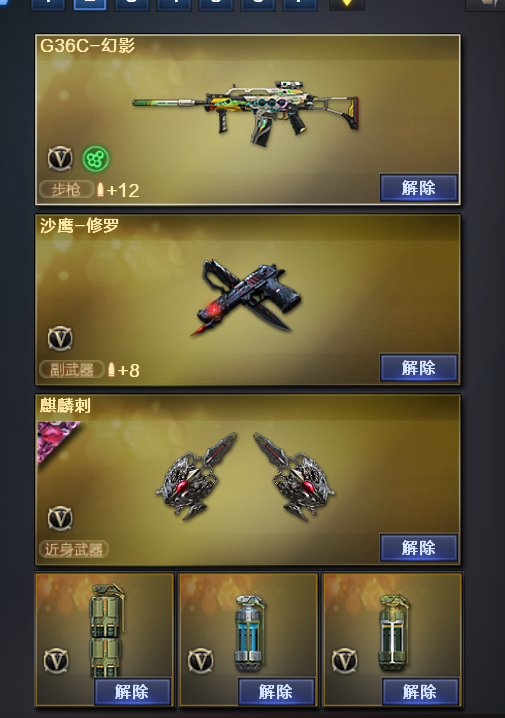Click the bullet ammo icon beside +12
The height and width of the screenshot is (718, 505).
tap(100, 189)
